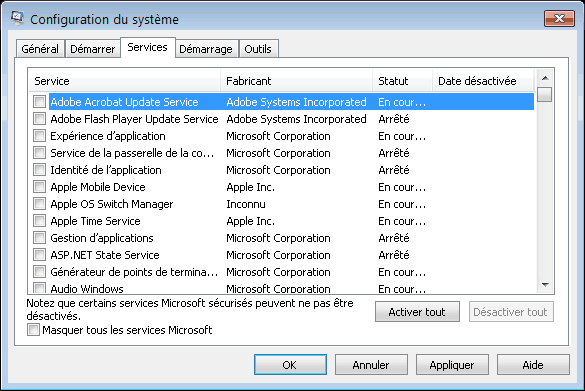Click Apple Inc. beside Apple Mobile Device
The image size is (585, 391).
pos(251,187)
